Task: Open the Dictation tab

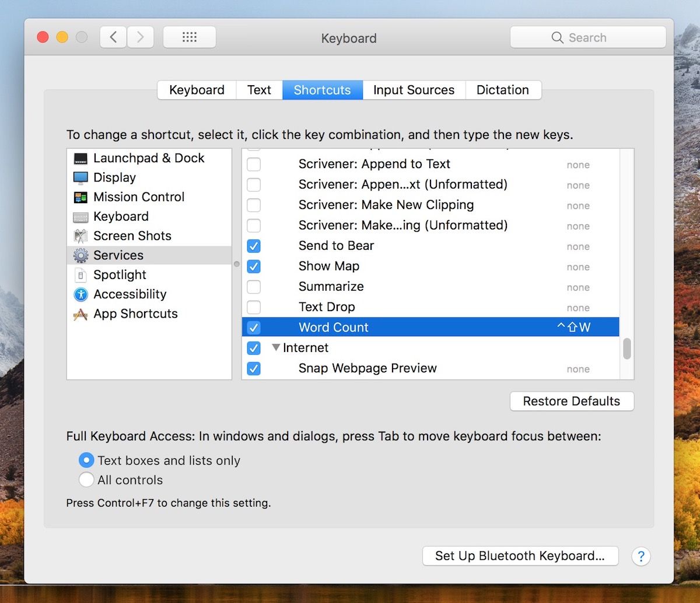Action: (x=502, y=90)
